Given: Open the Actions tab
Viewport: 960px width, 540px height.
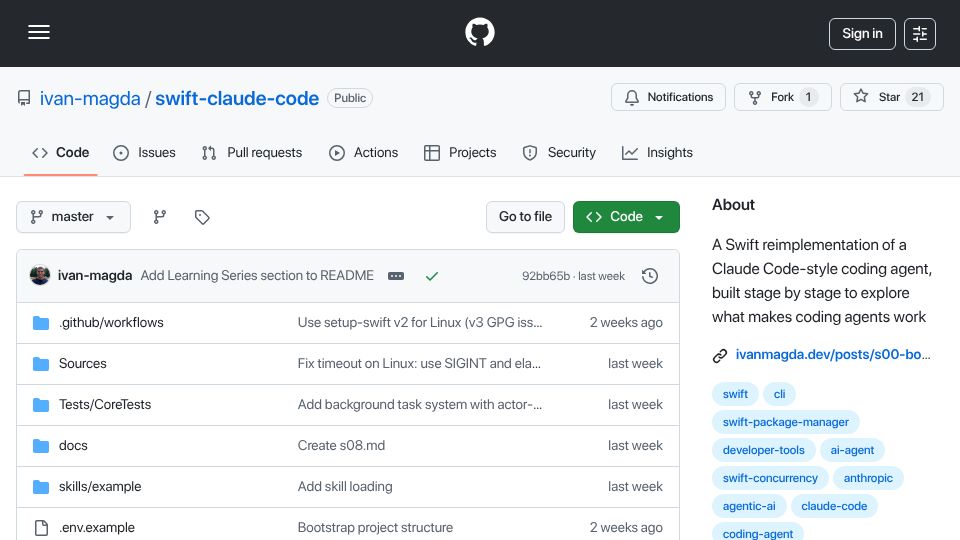Looking at the screenshot, I should [364, 152].
